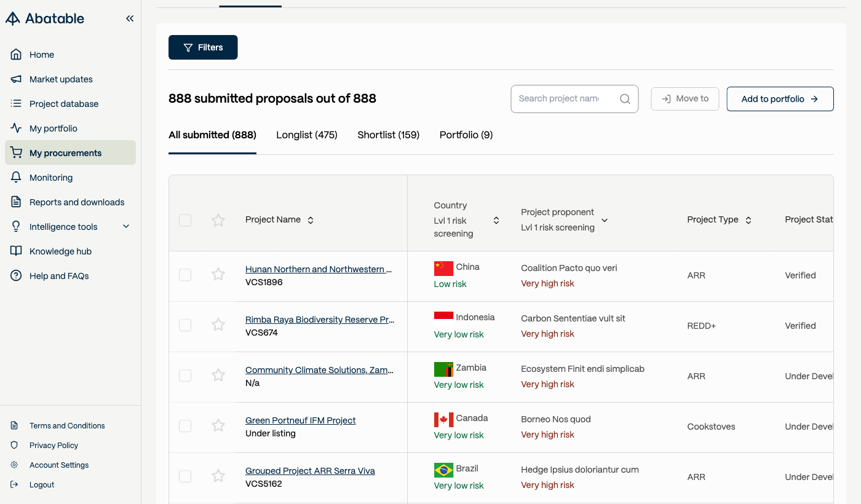Screen dimensions: 861x504
Task: Select the Community Climate Solutions row checkbox
Action: 185,376
